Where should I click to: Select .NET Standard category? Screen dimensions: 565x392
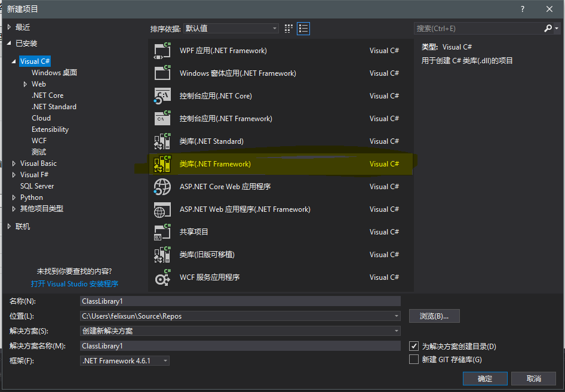54,107
